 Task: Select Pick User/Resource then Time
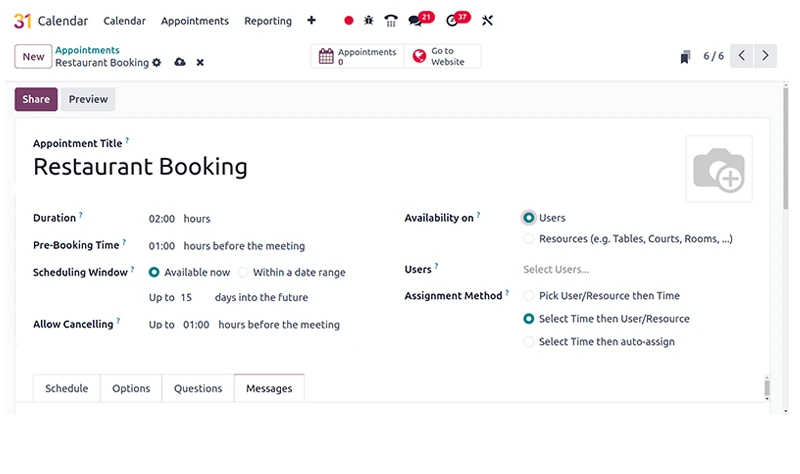529,296
